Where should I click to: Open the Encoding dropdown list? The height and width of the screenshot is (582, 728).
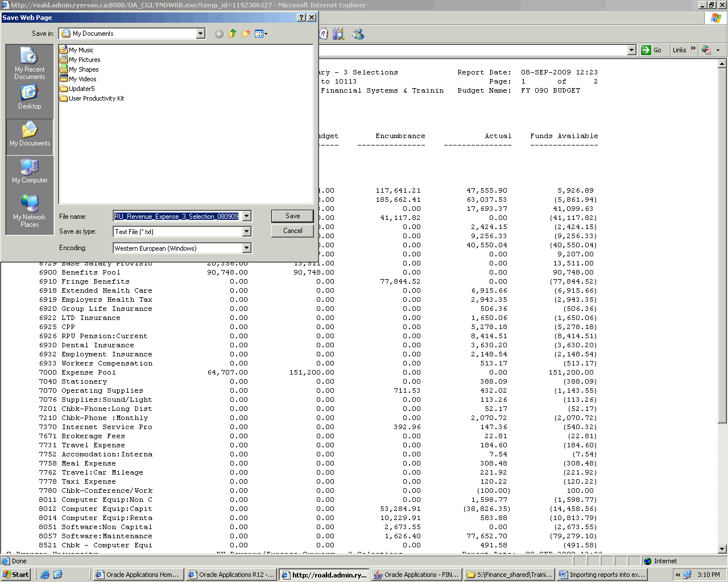[x=246, y=248]
